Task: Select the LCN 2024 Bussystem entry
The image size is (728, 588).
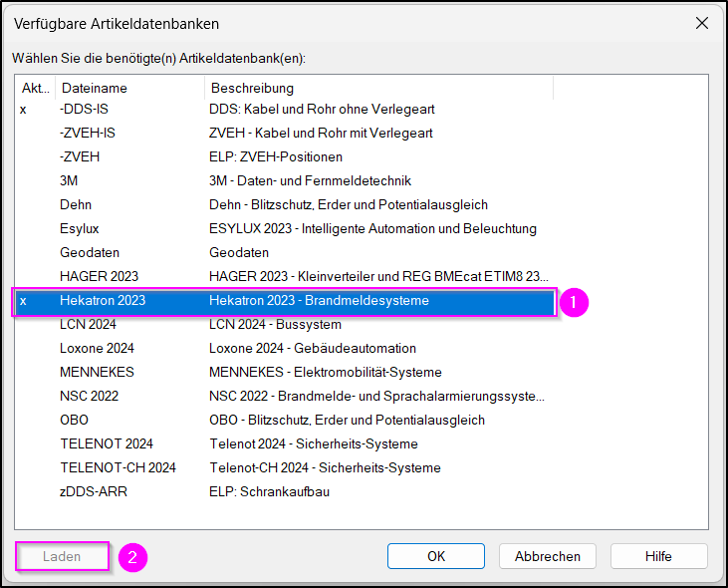Action: [285, 324]
